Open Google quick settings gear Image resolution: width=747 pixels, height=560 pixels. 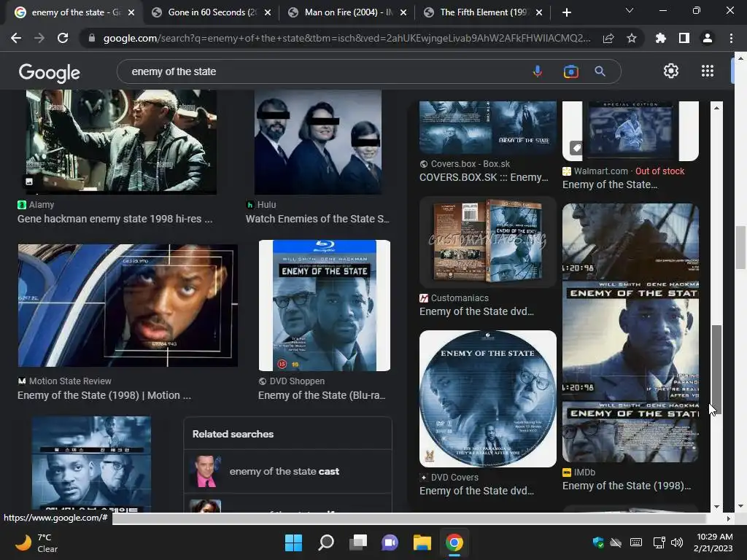(x=671, y=71)
